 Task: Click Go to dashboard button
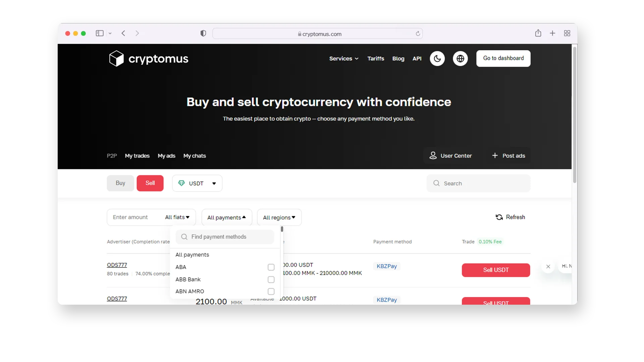[503, 58]
